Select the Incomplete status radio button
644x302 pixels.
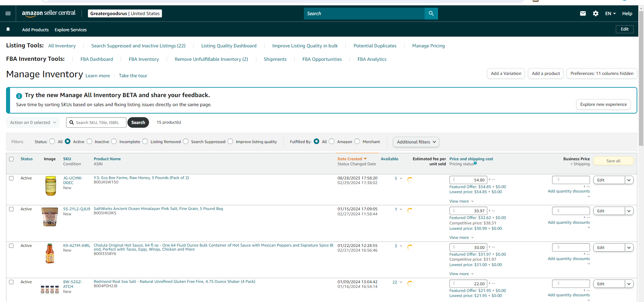(x=114, y=141)
